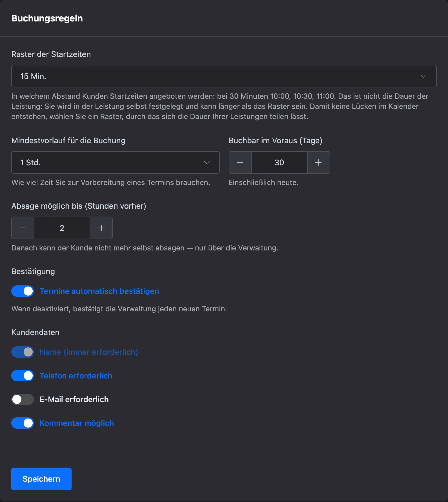Increase days bookable in advance with plus
Image resolution: width=448 pixels, height=502 pixels.
[318, 162]
